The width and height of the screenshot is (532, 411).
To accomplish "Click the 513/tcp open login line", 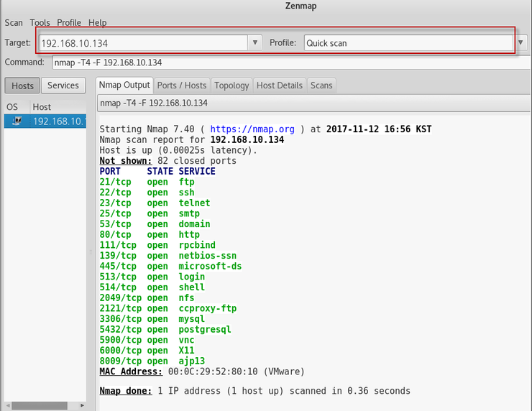I will [x=152, y=277].
